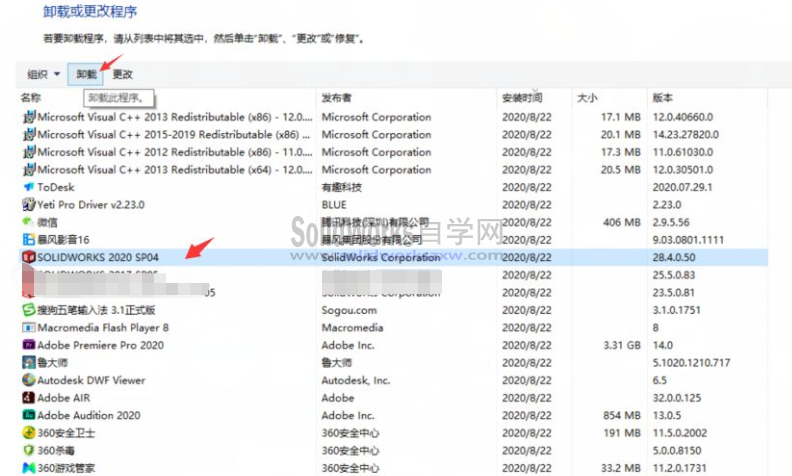Sort by the 发布者 column header
The width and height of the screenshot is (792, 476).
point(335,98)
